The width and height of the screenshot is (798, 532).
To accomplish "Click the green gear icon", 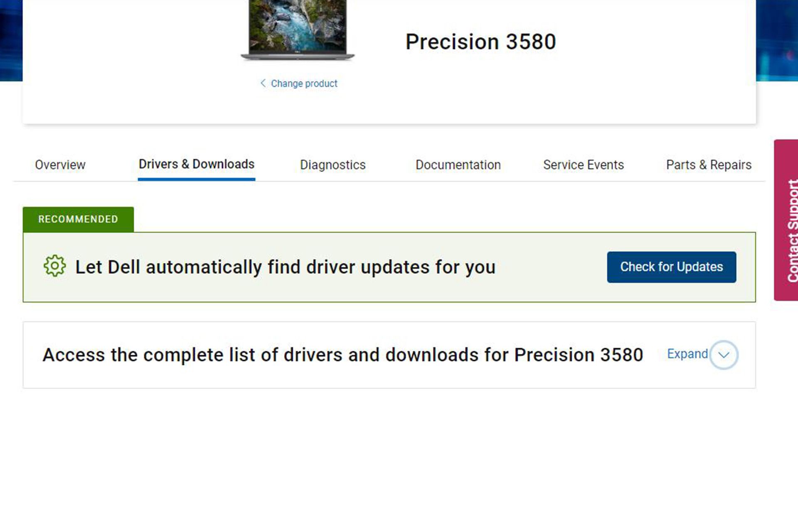I will coord(54,266).
